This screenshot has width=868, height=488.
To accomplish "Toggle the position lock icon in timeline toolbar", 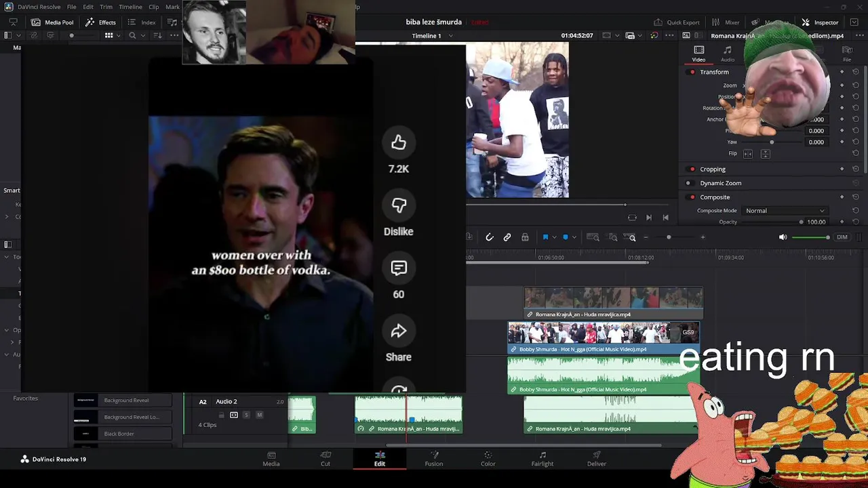I will [525, 237].
